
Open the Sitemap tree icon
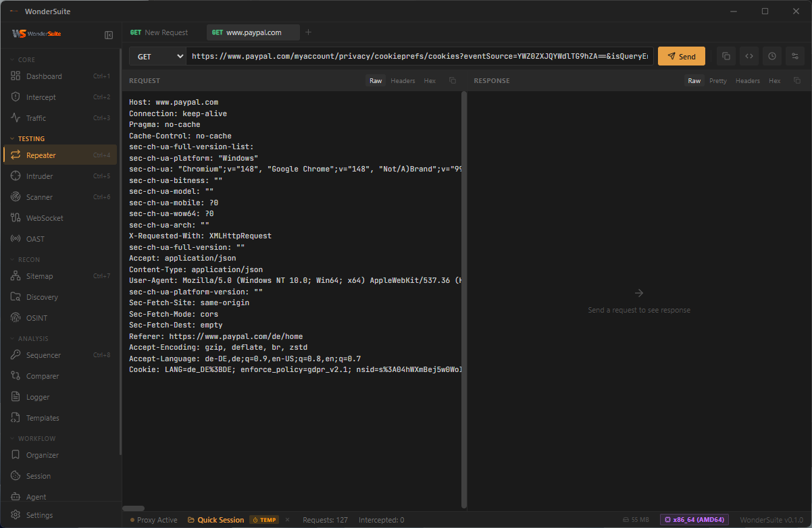coord(16,276)
